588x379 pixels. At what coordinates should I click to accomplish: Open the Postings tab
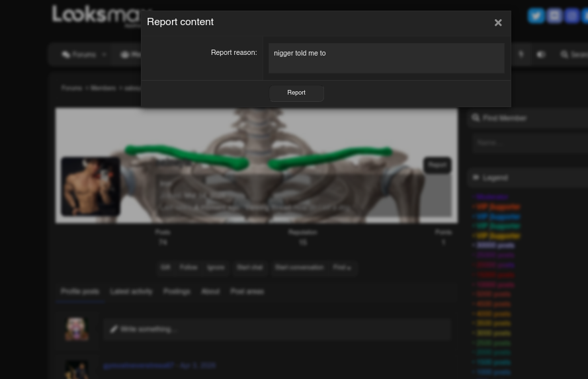pos(177,292)
